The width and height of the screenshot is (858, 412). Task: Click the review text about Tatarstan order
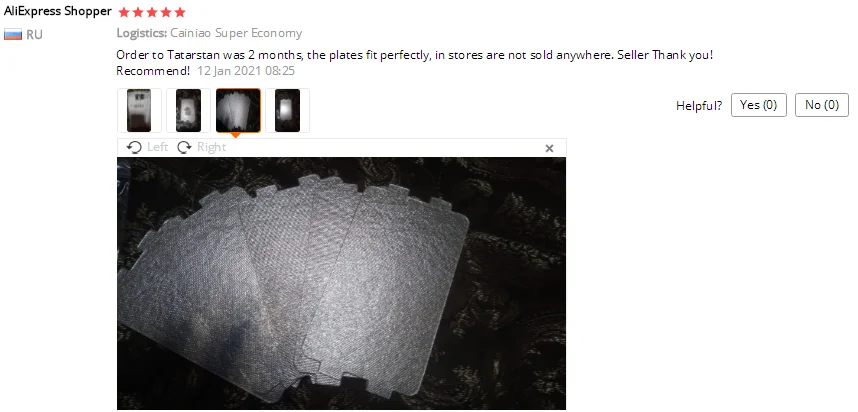(415, 55)
